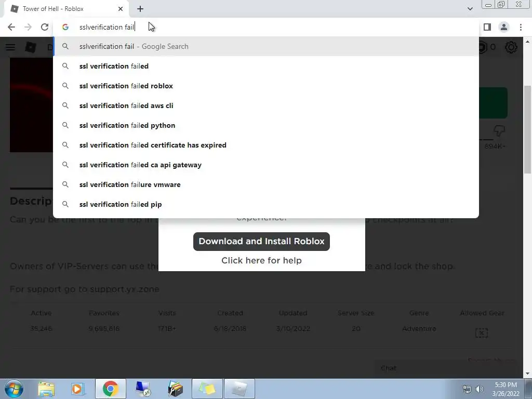Viewport: 532px width, 399px height.
Task: Open Windows Explorer from the taskbar
Action: pyautogui.click(x=46, y=389)
